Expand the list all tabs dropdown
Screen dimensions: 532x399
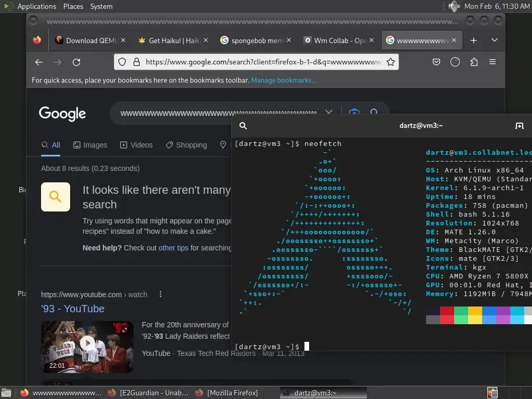[x=495, y=40]
